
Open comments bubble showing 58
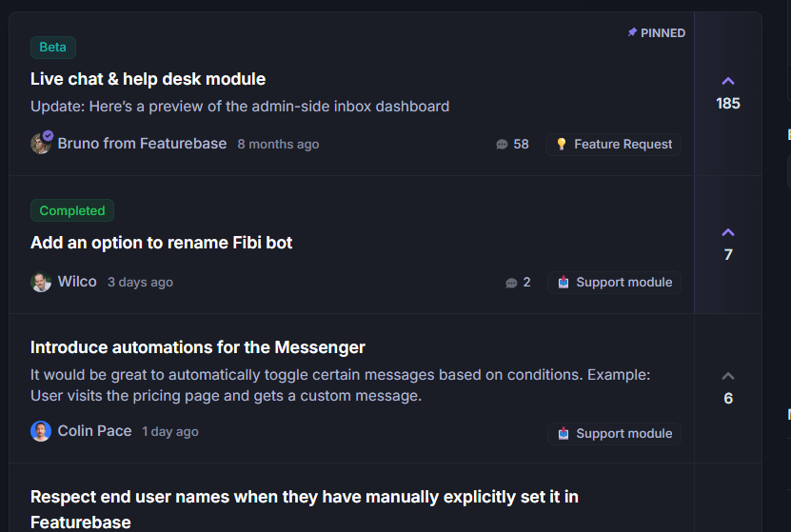[x=502, y=145]
